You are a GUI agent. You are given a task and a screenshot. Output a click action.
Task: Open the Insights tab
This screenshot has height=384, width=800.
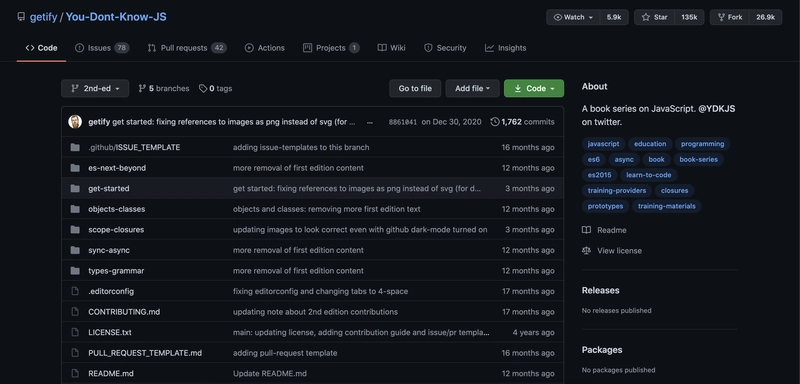[506, 48]
